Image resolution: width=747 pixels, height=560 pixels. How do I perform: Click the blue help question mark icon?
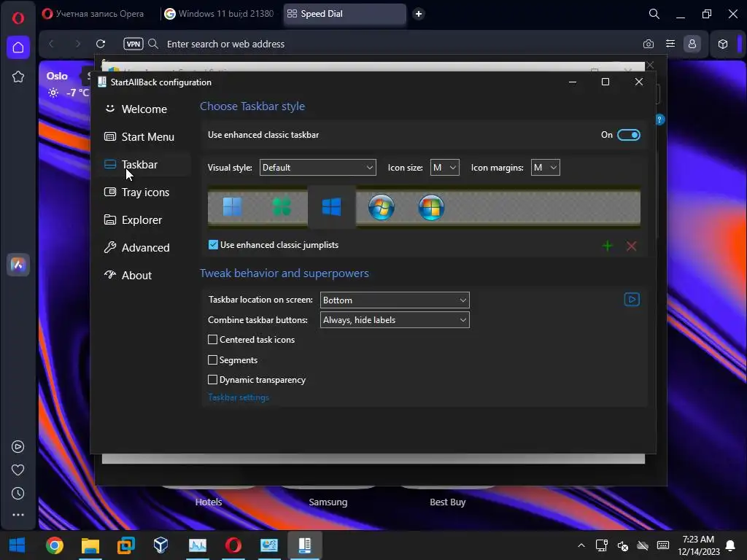659,120
